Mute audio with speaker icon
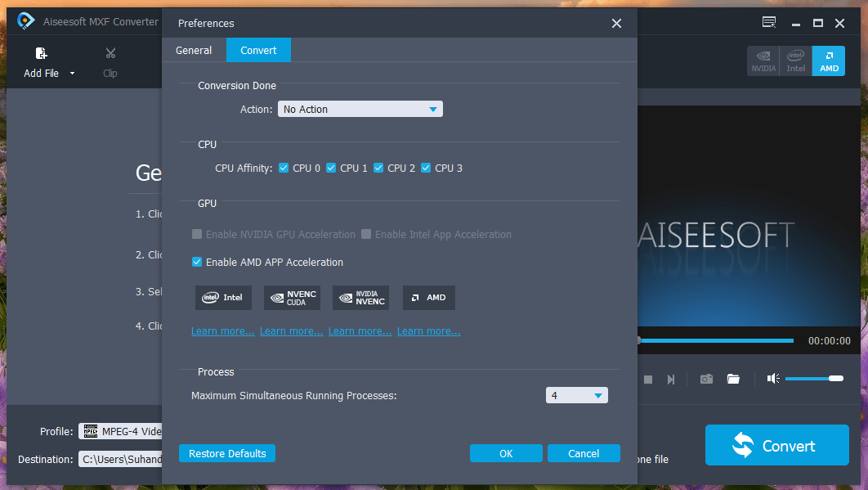The height and width of the screenshot is (490, 868). [773, 379]
